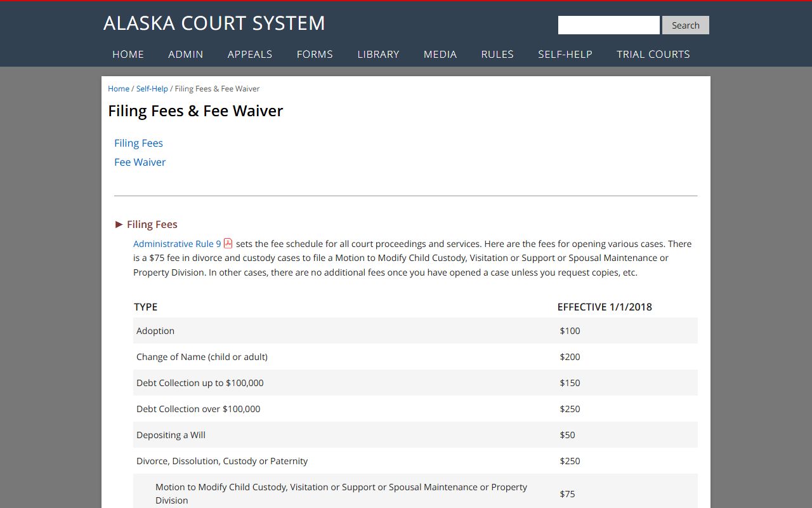Choose RULES in the top navigation

[x=497, y=54]
